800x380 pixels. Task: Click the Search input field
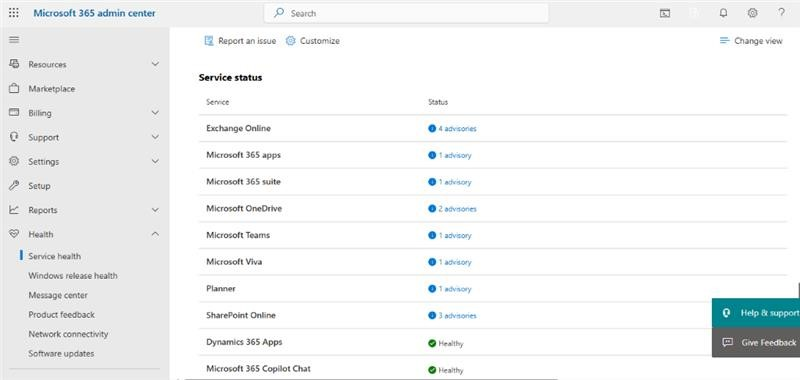pos(406,13)
